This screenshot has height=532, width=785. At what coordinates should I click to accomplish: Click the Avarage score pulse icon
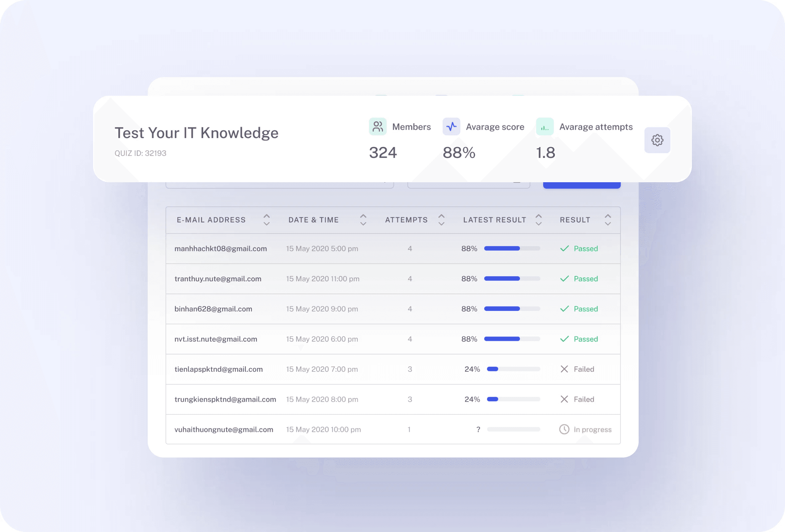click(x=451, y=127)
